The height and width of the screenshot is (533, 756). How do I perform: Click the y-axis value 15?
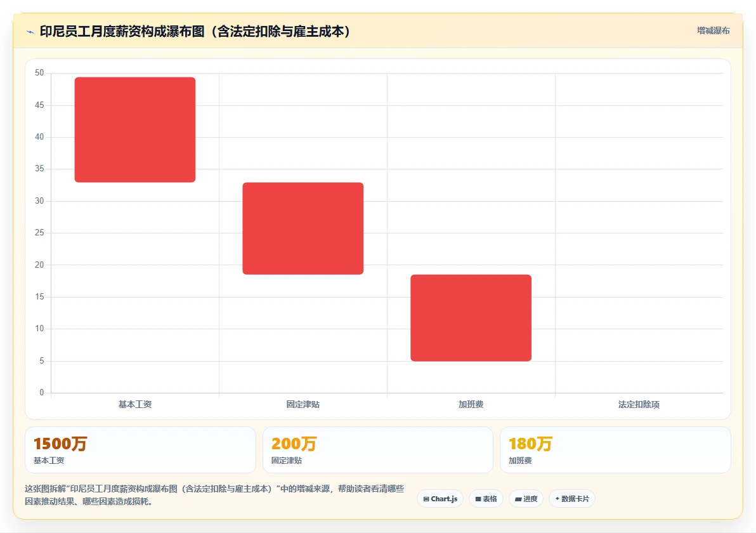39,297
